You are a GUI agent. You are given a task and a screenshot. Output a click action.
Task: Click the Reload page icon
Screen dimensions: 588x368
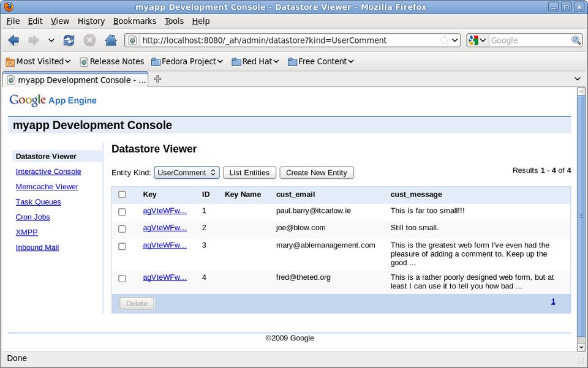point(69,40)
